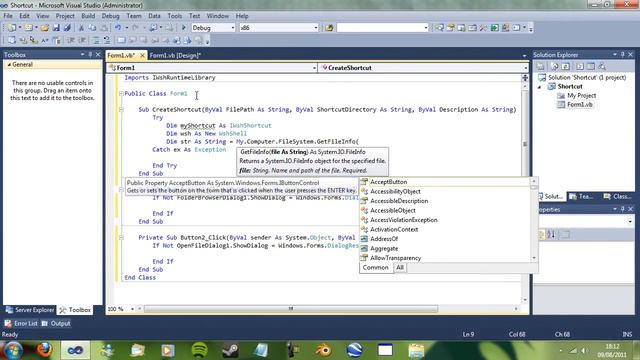Open the Toolbox toolbar icon with tools
This screenshot has height=360, width=640.
[x=483, y=28]
